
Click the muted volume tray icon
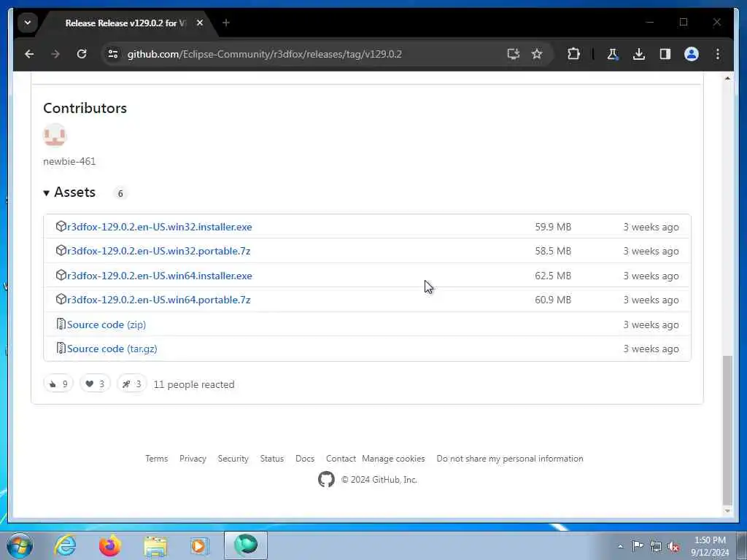673,546
